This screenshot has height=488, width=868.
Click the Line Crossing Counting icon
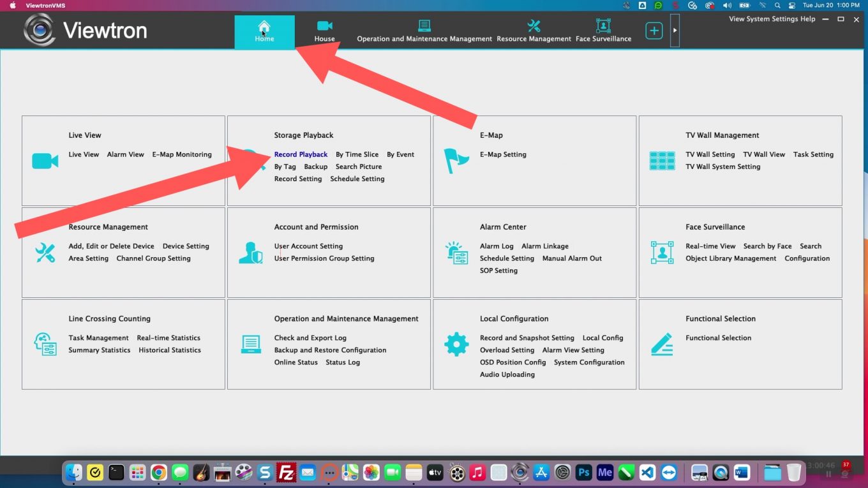point(45,344)
